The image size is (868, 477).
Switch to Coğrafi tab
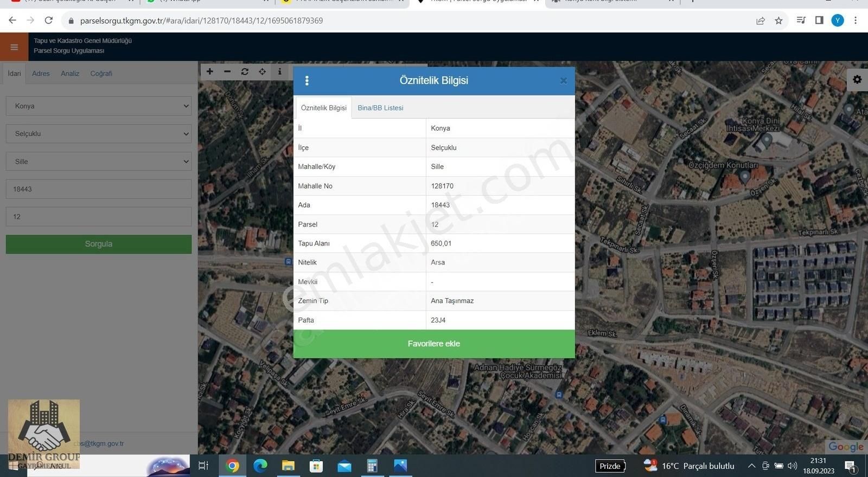(101, 74)
